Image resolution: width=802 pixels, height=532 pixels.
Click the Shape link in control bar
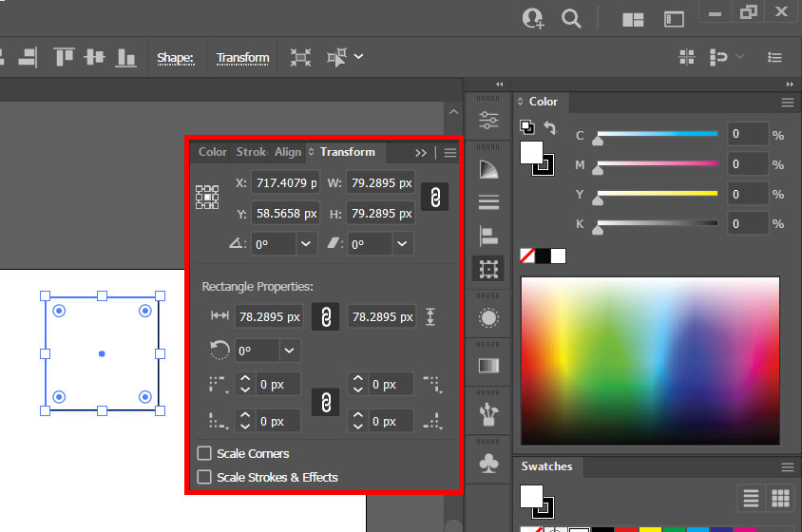[x=176, y=57]
